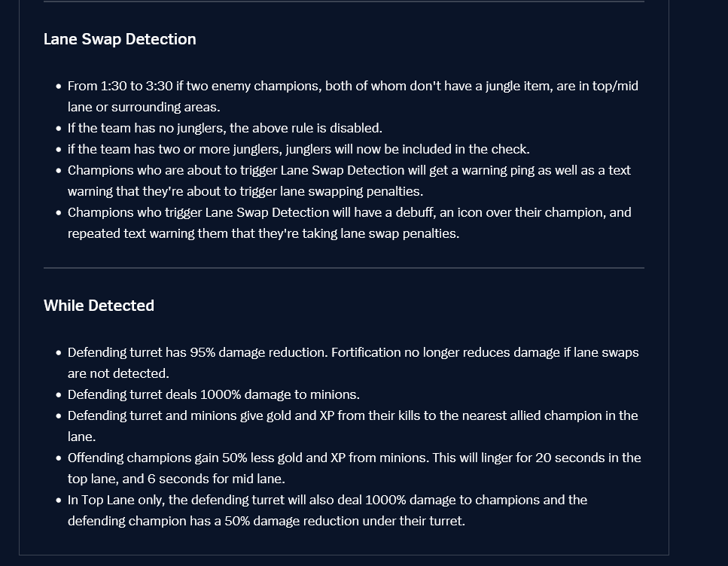Click the While Detected heading
The height and width of the screenshot is (566, 728).
click(99, 306)
